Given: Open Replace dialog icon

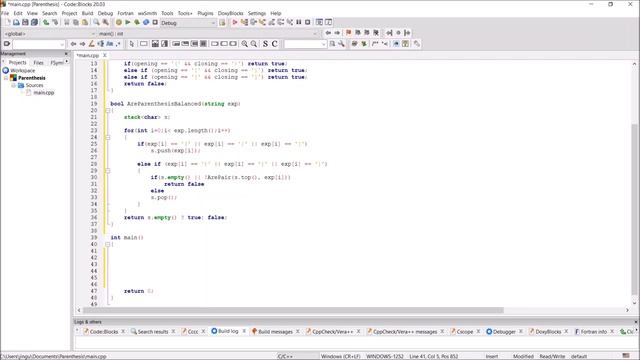Looking at the screenshot, I should point(105,22).
